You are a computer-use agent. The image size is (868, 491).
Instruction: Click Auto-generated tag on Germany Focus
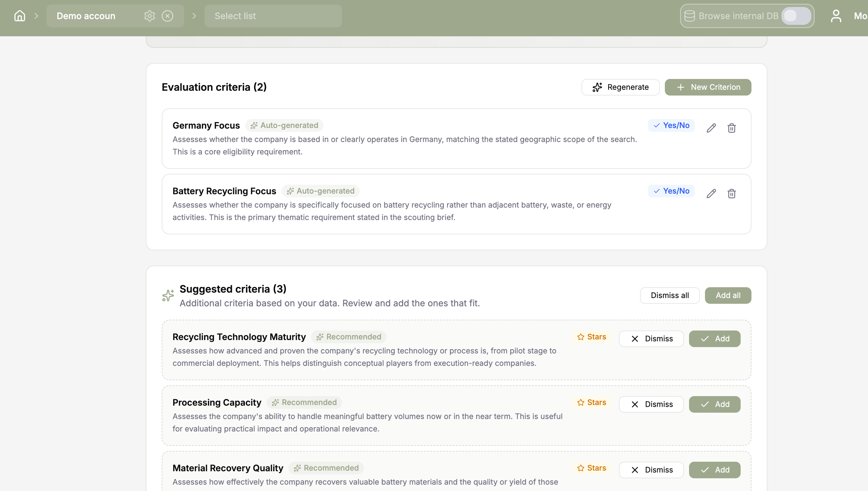click(x=284, y=125)
